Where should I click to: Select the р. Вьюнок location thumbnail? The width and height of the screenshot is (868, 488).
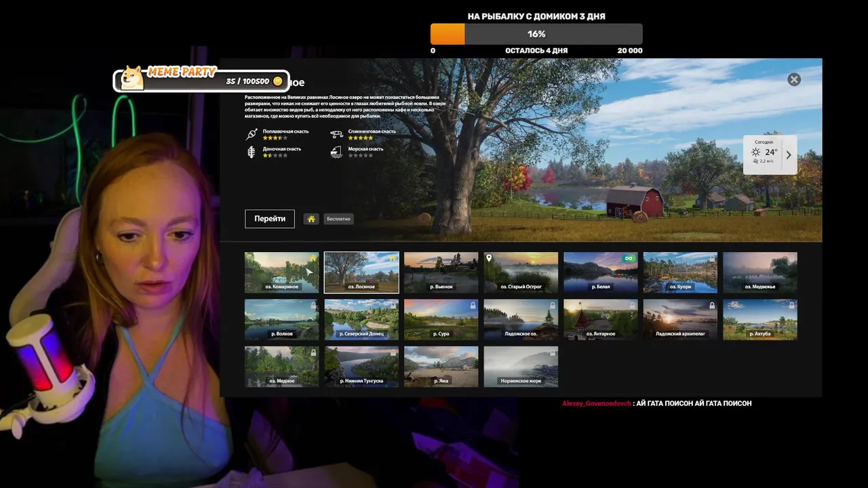[x=441, y=272]
